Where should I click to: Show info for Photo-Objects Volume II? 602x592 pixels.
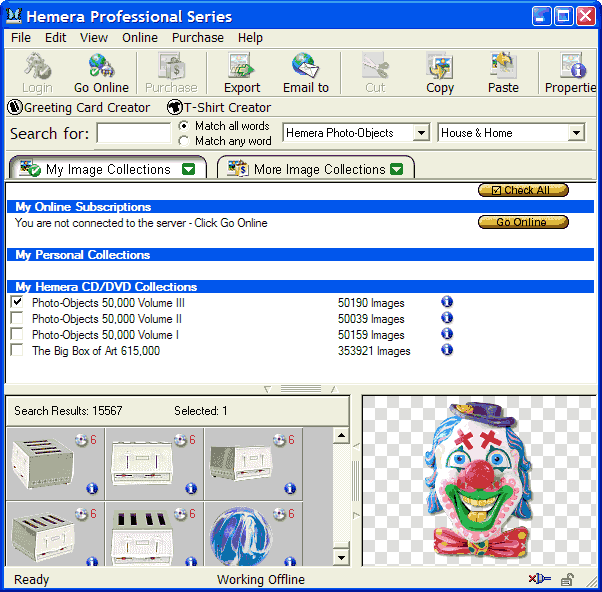pos(447,318)
